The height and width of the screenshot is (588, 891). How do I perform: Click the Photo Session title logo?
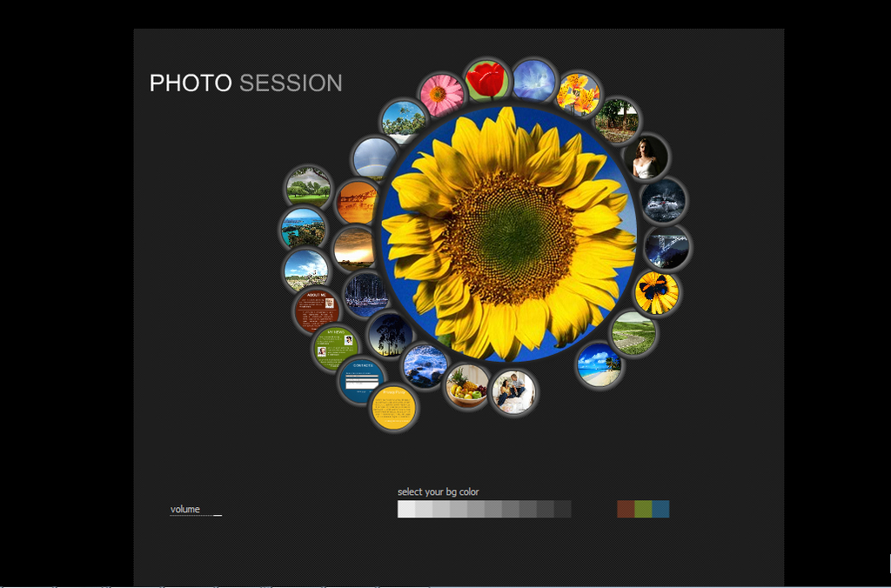coord(245,84)
